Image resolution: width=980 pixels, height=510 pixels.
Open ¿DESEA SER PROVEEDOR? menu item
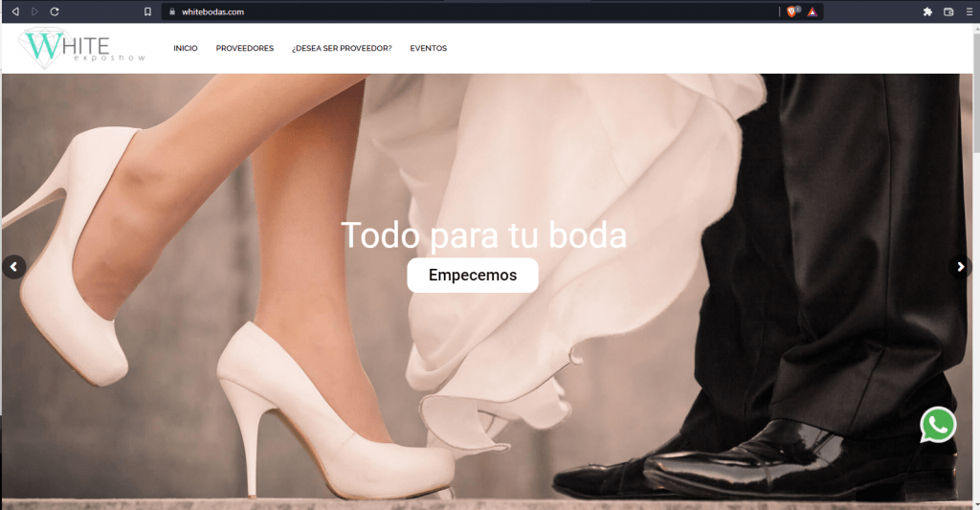tap(342, 48)
